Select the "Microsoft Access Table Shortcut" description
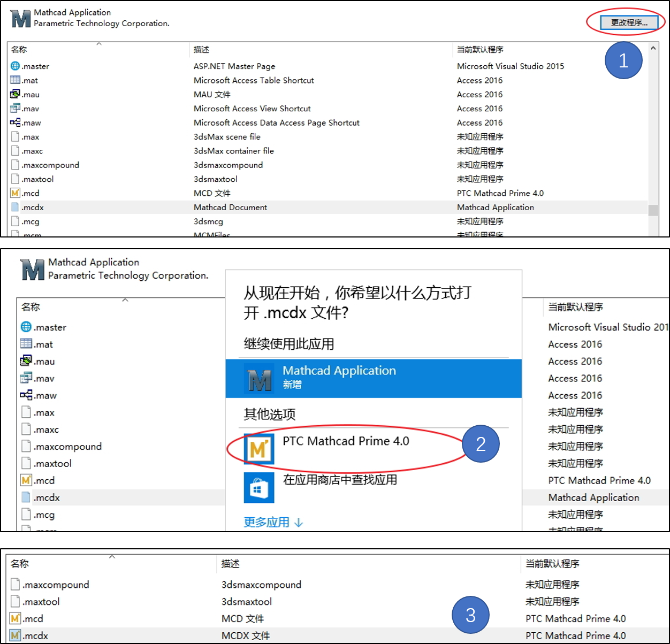The width and height of the screenshot is (670, 644). click(254, 80)
